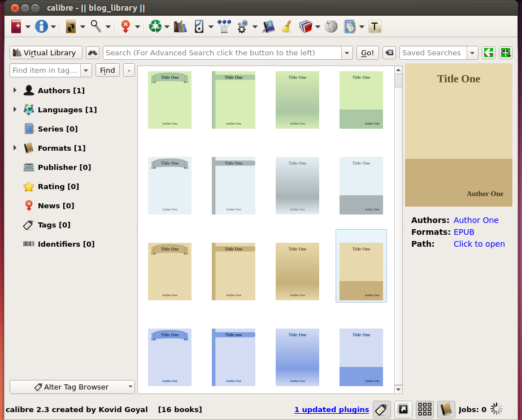Click the Edit book toolbar icon
Image resolution: width=522 pixels, height=420 pixels.
268,27
